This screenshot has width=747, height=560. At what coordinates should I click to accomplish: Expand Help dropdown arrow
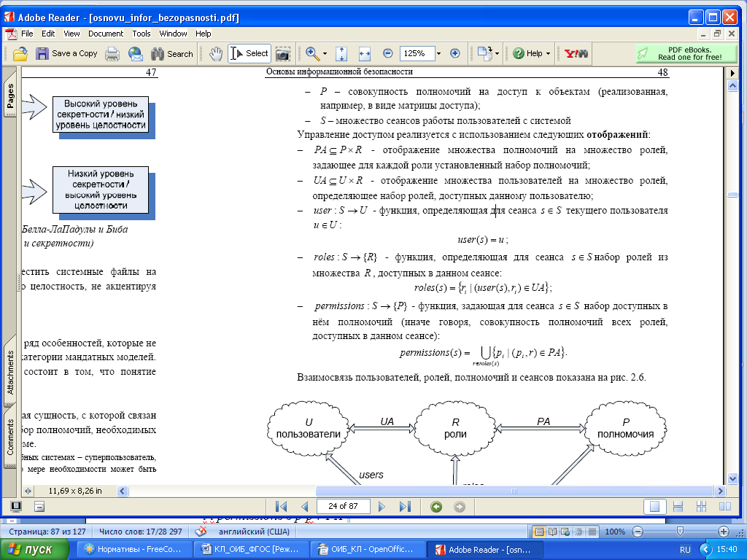(x=548, y=54)
